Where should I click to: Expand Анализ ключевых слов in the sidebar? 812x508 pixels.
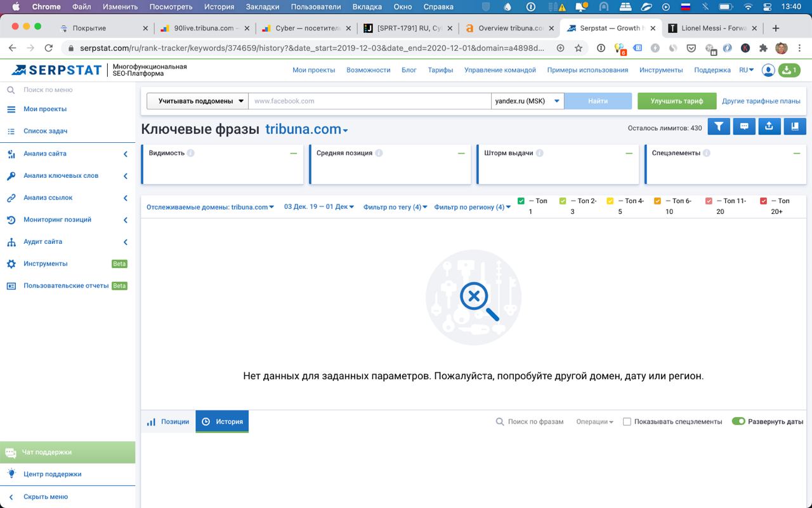click(67, 176)
